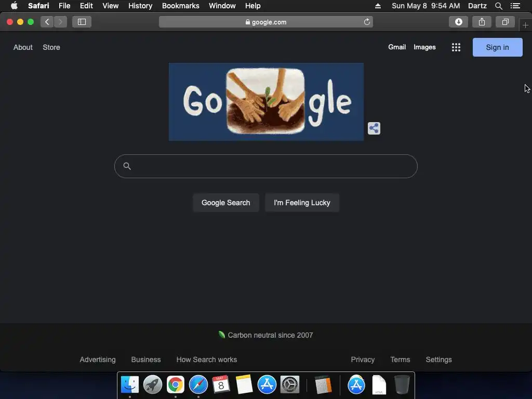Open the Privacy footer link
Viewport: 532px width, 399px height.
click(x=363, y=360)
